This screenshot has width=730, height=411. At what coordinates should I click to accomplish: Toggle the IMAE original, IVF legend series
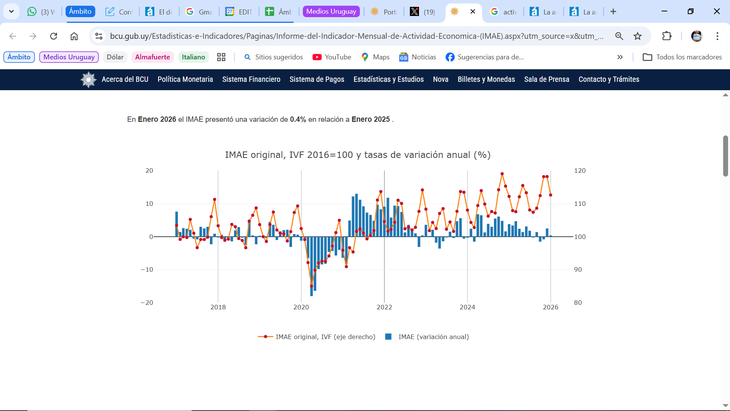316,337
